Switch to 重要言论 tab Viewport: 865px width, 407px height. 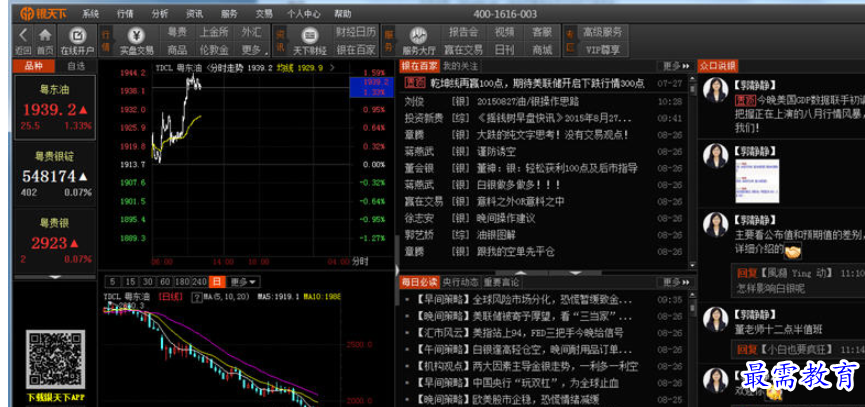tap(501, 282)
